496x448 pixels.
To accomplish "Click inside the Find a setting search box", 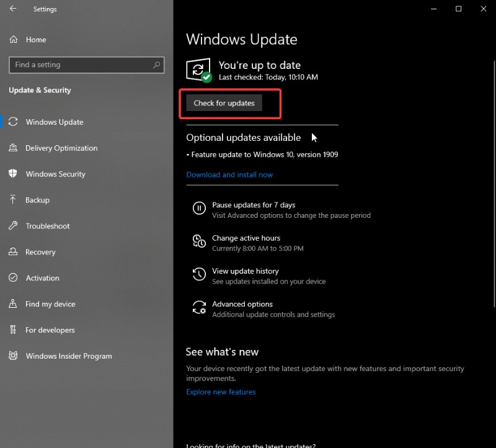I will 87,65.
